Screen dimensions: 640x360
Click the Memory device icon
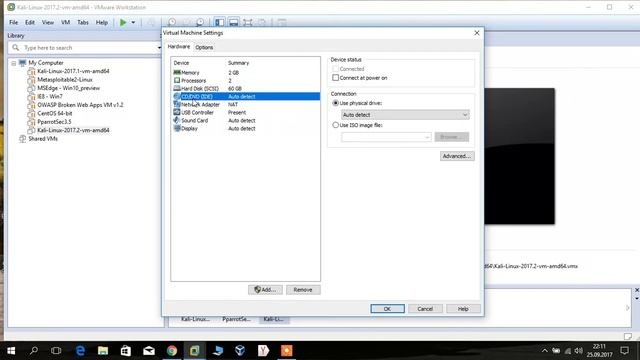pos(177,72)
